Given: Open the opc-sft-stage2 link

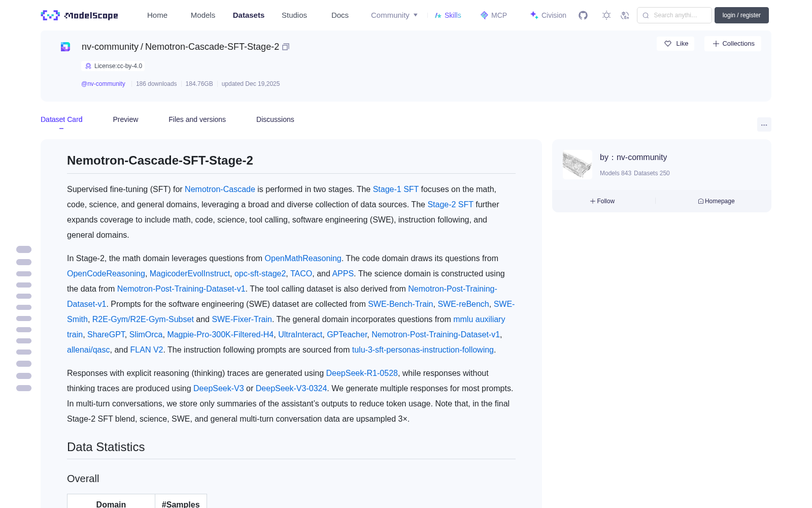Looking at the screenshot, I should 260,273.
